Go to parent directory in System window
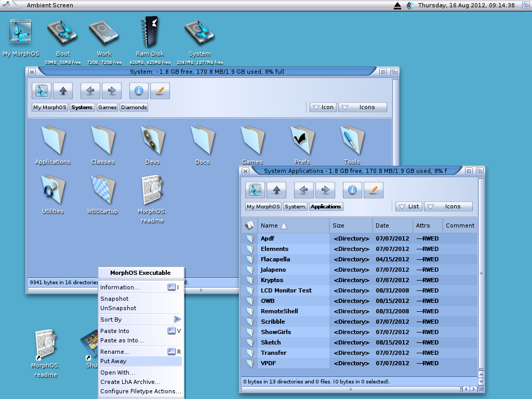Viewport: 532px width, 399px height. 63,90
